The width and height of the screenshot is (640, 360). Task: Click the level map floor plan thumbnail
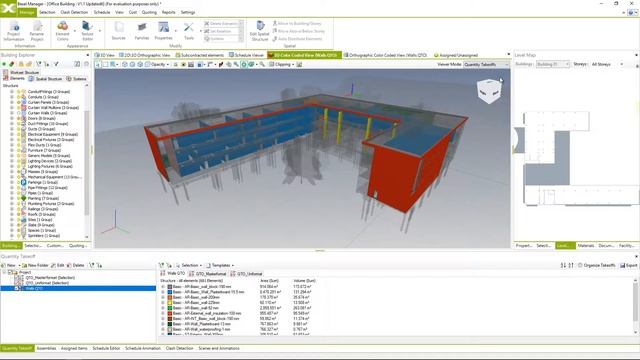pyautogui.click(x=576, y=159)
